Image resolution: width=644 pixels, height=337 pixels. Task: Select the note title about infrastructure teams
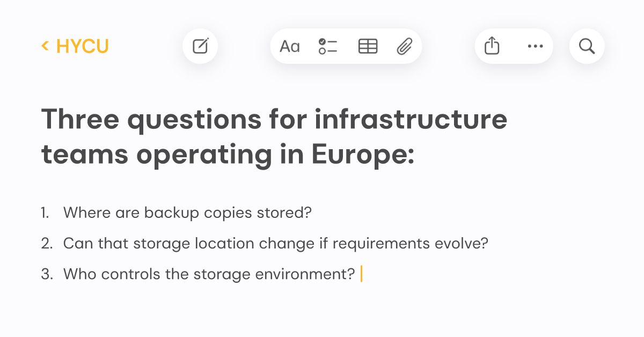[x=274, y=137]
